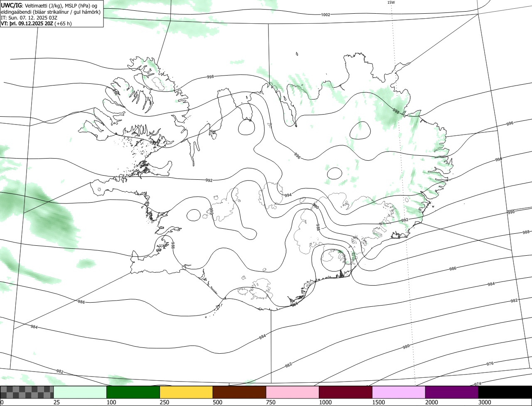
Task: Click the brown 500–750 legend swatch
Action: tap(239, 392)
